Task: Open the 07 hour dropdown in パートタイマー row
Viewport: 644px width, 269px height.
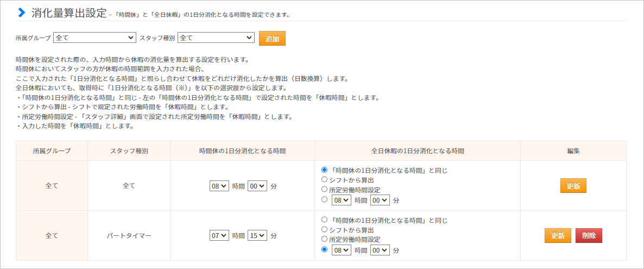Action: point(219,236)
